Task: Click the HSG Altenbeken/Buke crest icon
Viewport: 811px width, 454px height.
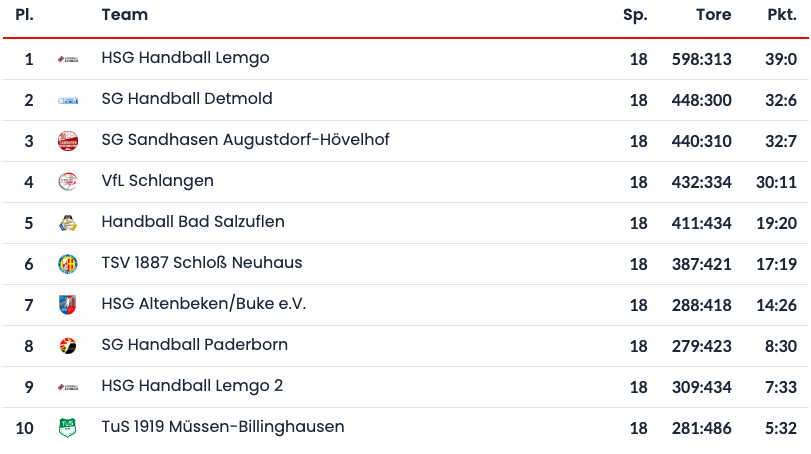Action: (68, 305)
